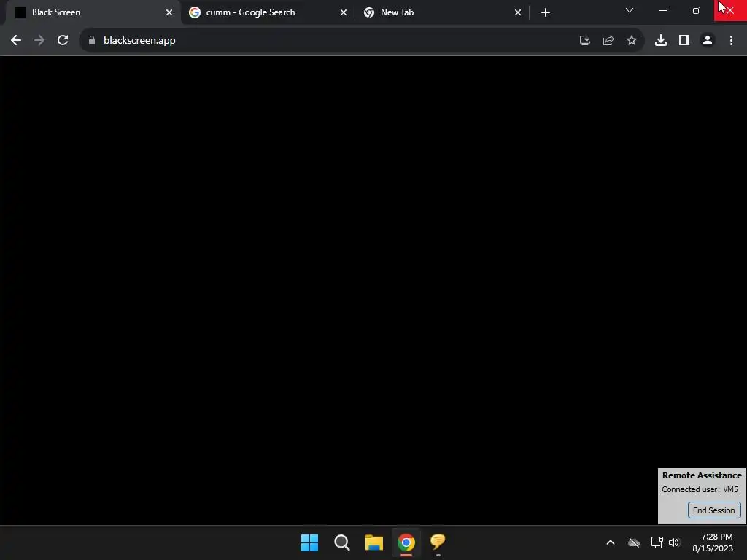Click the install app icon in address bar

coord(585,41)
